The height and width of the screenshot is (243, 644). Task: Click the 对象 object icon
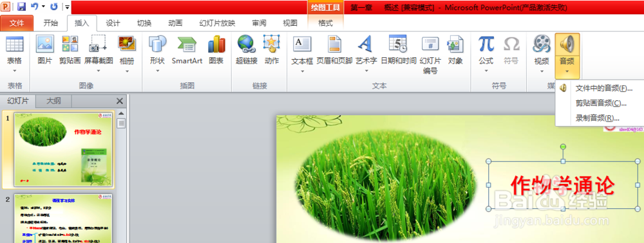[x=455, y=44]
